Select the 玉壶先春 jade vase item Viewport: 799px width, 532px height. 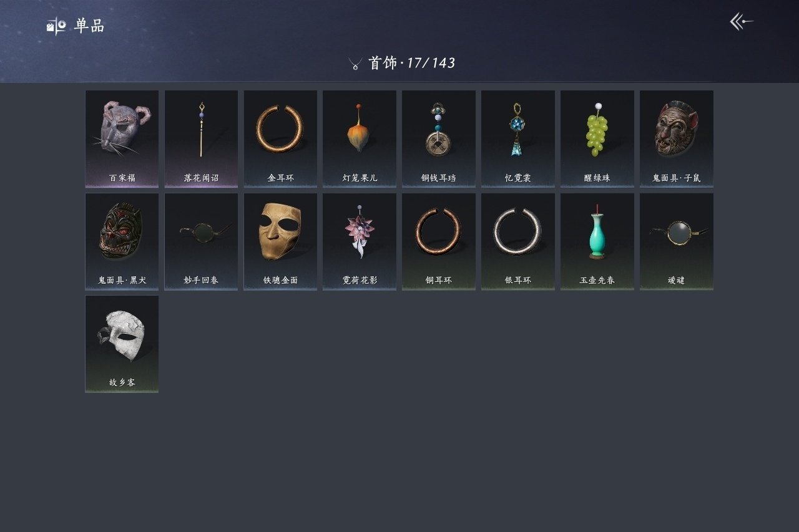click(597, 241)
